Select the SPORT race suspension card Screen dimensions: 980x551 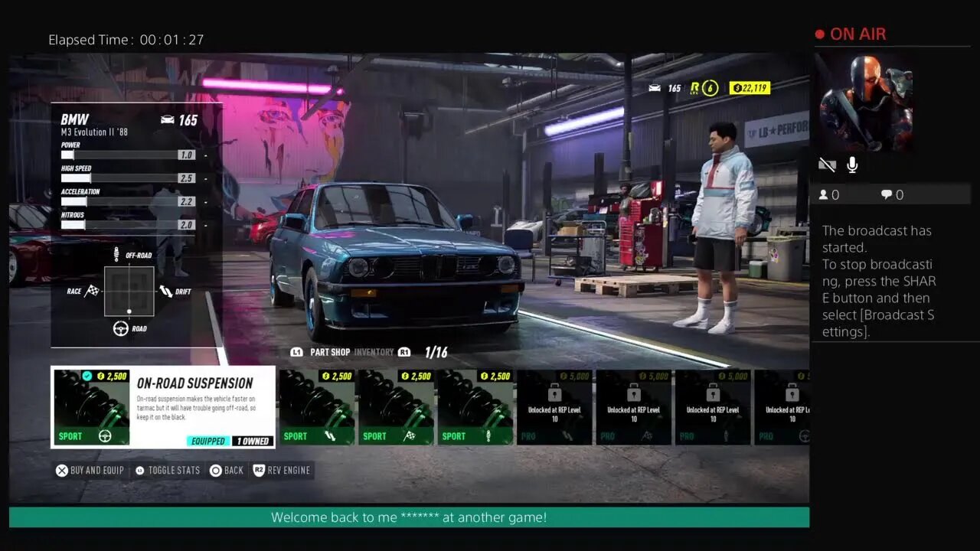tap(396, 407)
